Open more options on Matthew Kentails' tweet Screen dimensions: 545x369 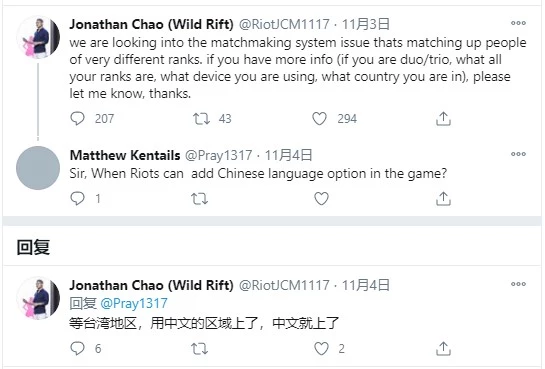point(518,154)
